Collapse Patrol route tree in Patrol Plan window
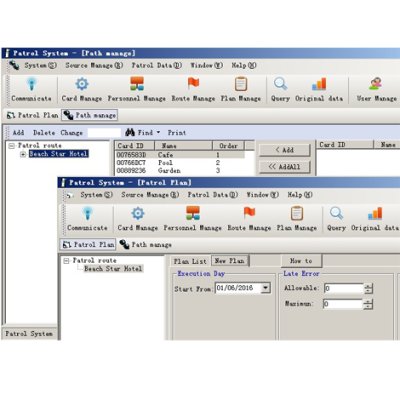This screenshot has width=400, height=400. coord(66,261)
